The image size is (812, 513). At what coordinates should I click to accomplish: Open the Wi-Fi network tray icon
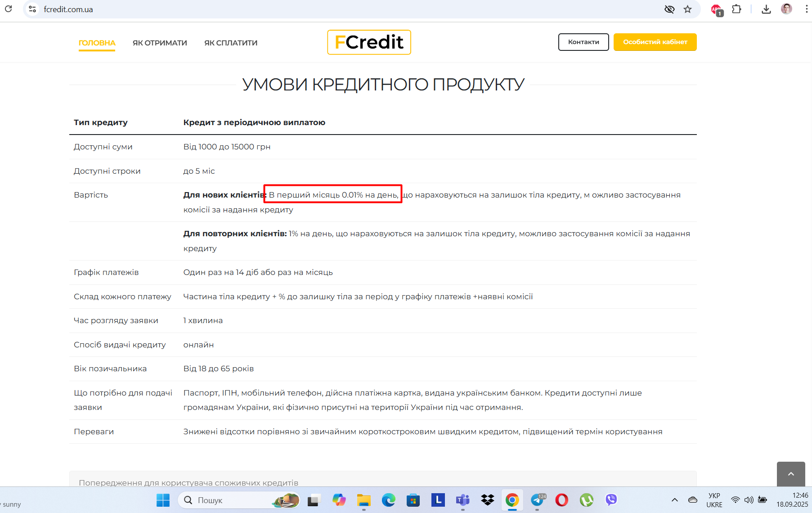click(735, 500)
